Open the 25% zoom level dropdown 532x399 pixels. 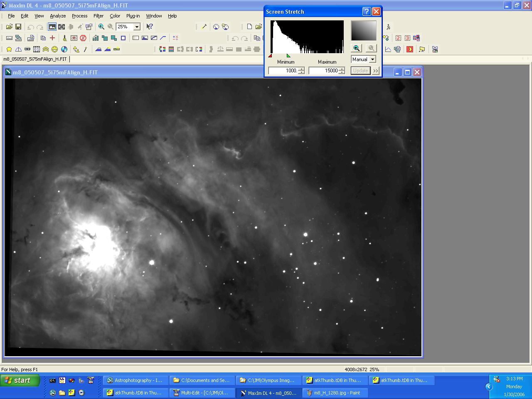coord(137,27)
